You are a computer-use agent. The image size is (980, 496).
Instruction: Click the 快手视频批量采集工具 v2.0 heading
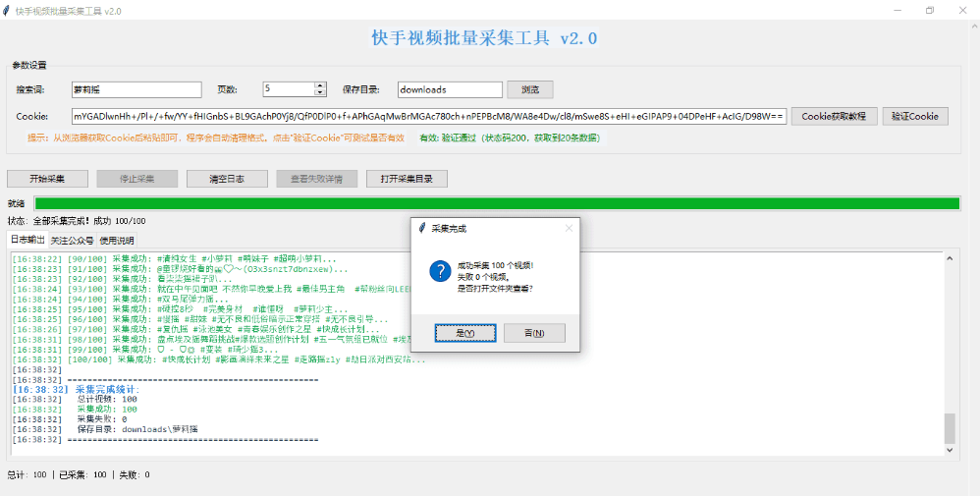click(484, 37)
